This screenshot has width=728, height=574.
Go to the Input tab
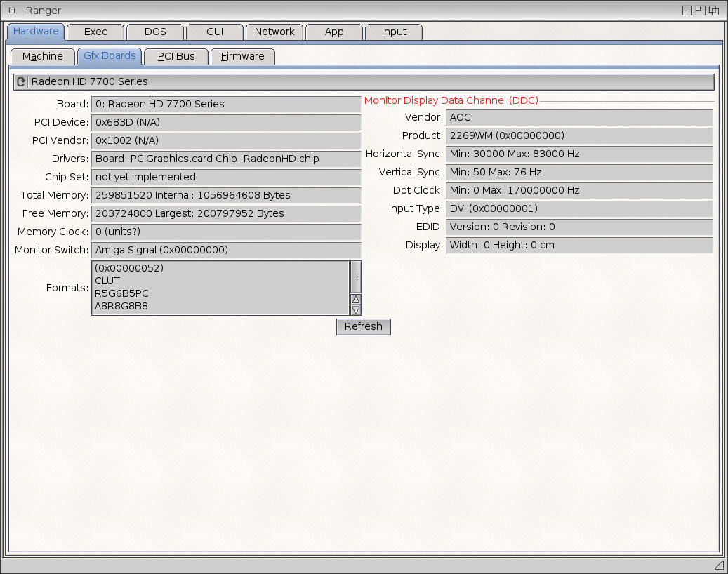394,32
